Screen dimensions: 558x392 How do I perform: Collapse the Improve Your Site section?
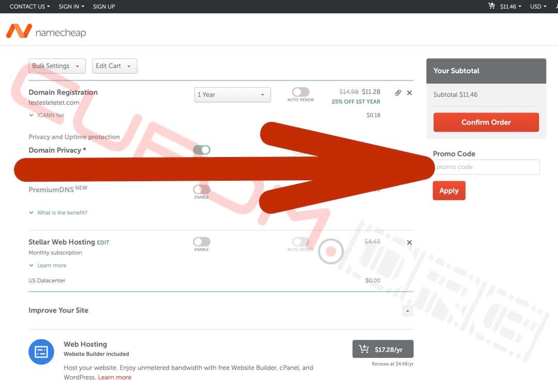[x=408, y=311]
